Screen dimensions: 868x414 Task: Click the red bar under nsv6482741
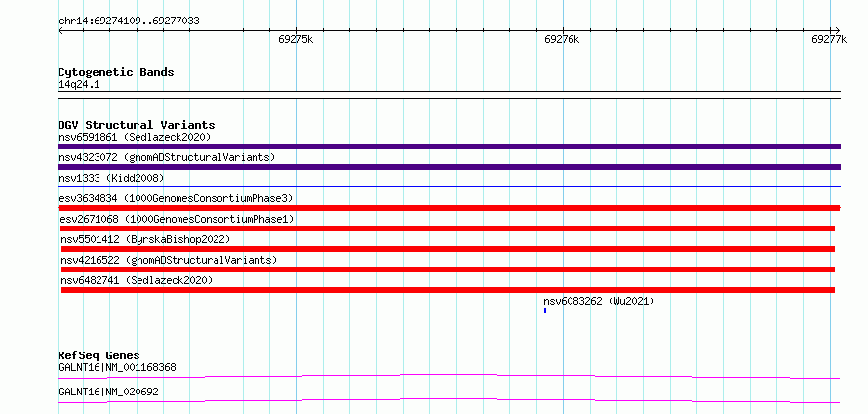click(x=448, y=290)
